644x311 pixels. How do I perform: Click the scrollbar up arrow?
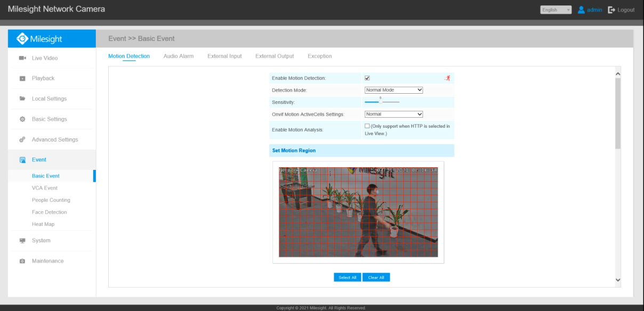pos(618,73)
